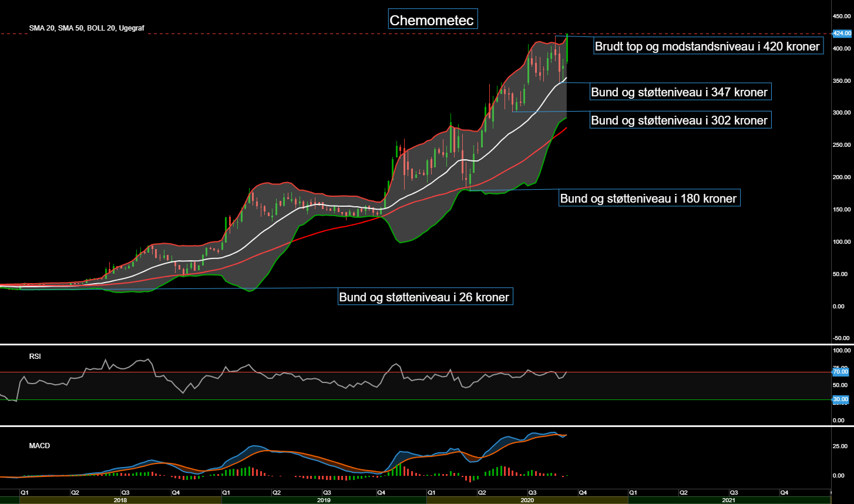Click the 300.00 price axis label
Image resolution: width=854 pixels, height=504 pixels.
pyautogui.click(x=842, y=112)
